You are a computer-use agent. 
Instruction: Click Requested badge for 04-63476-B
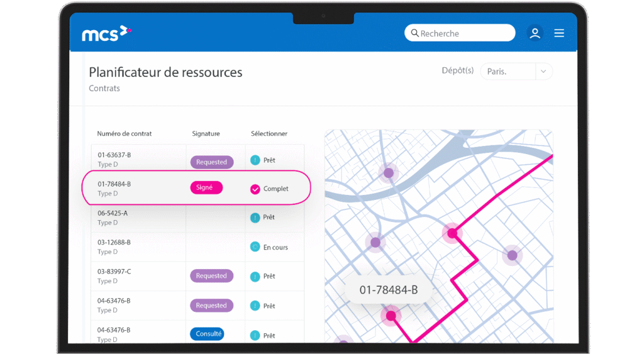point(211,305)
